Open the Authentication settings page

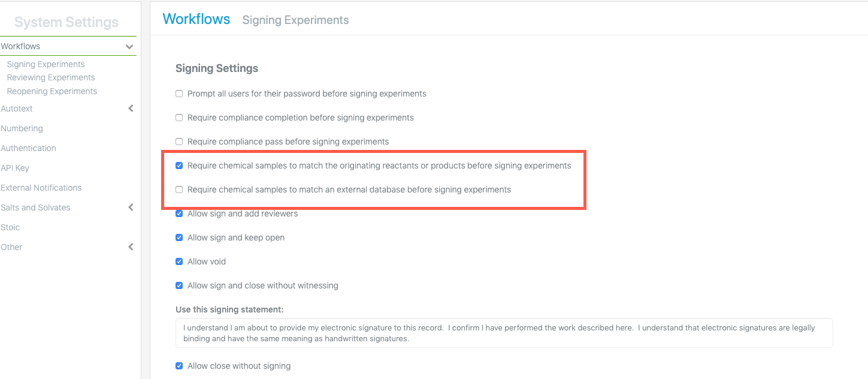pos(28,148)
